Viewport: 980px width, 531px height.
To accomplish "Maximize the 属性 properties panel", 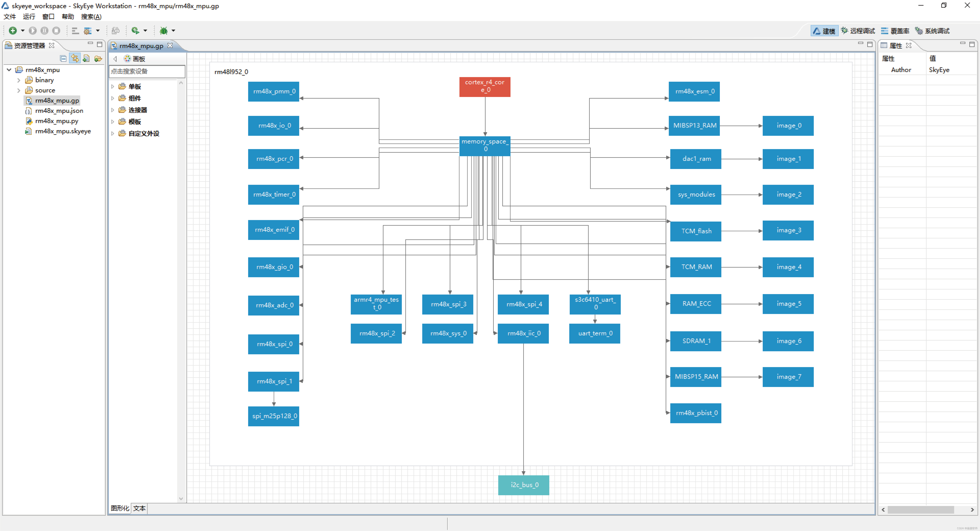I will [972, 44].
